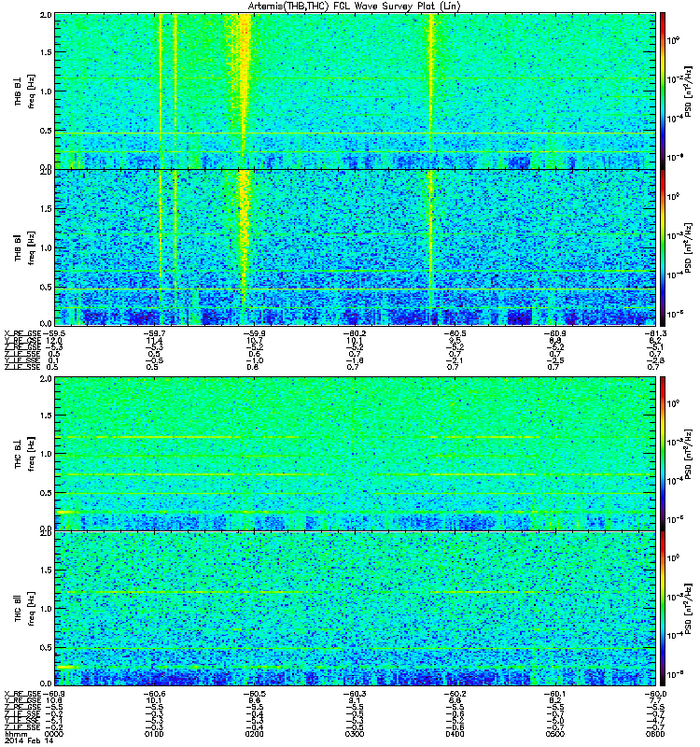The height and width of the screenshot is (747, 700).
Task: Click the 'THC B∥ freq [Hz]' axis label
Action: coord(24,609)
